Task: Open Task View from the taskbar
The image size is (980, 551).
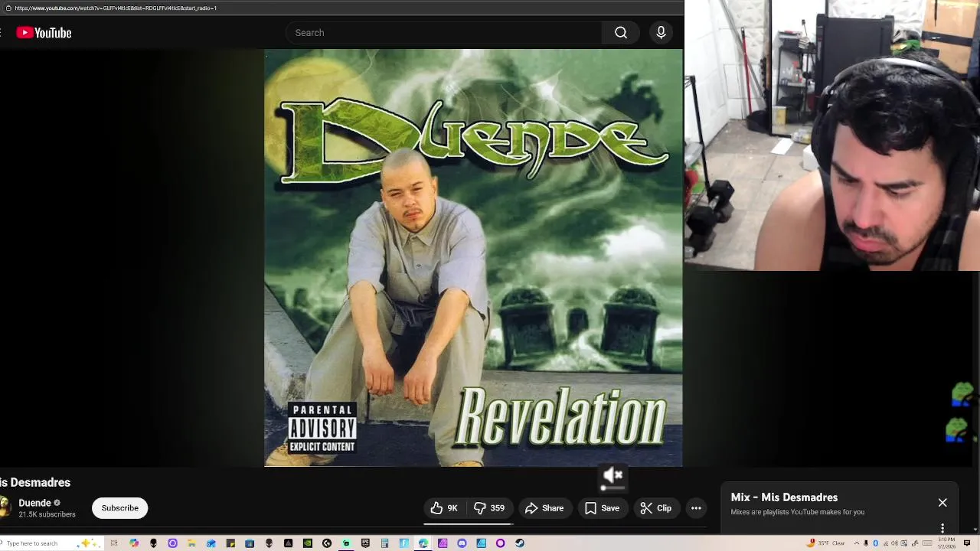Action: point(114,543)
